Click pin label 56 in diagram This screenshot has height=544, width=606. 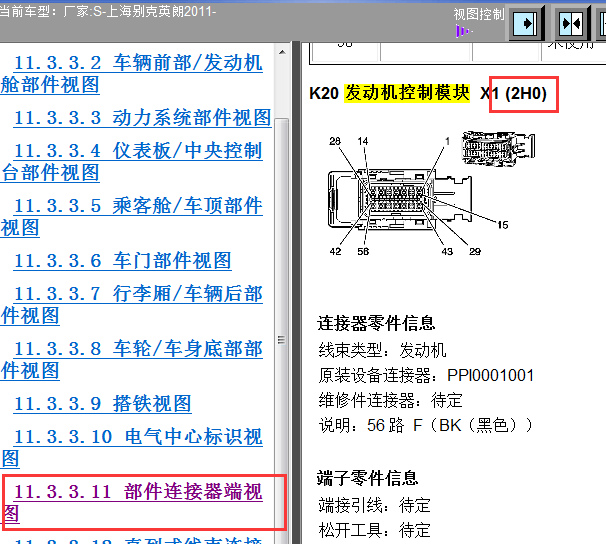click(x=363, y=252)
